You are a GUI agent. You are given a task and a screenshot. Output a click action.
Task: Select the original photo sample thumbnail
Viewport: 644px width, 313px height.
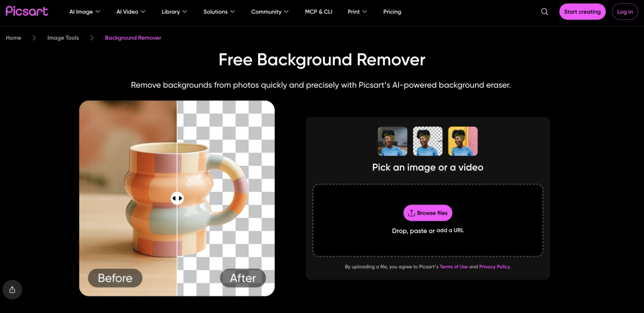(x=392, y=141)
